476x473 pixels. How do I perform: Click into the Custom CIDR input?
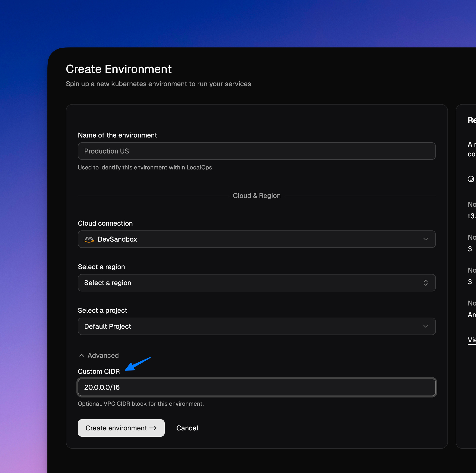pos(256,387)
